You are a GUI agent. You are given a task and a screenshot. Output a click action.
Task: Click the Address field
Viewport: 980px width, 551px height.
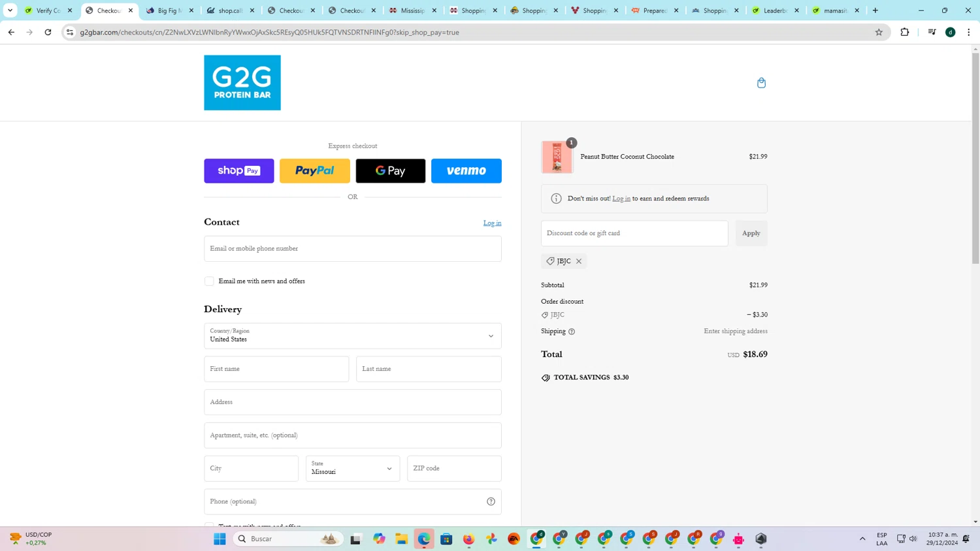pos(353,402)
